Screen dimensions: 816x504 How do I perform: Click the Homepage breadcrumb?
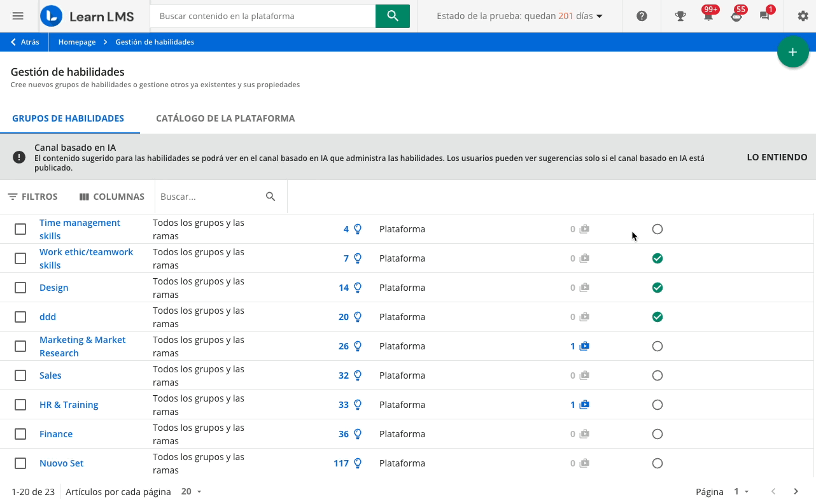77,42
